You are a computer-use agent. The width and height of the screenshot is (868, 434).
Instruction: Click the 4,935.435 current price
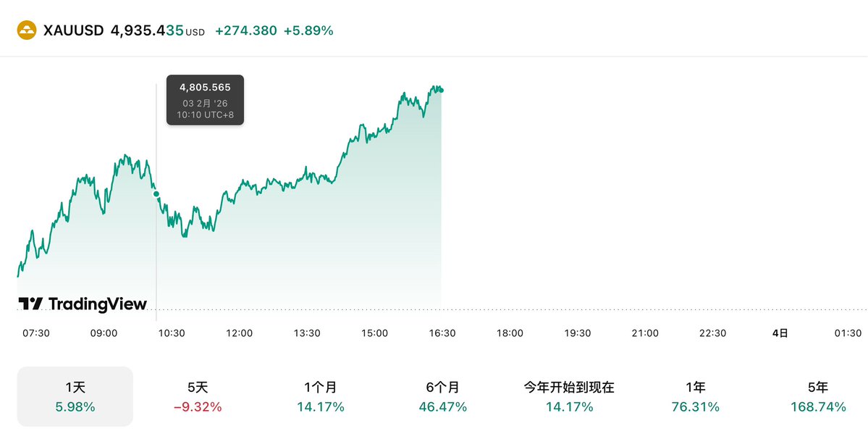pyautogui.click(x=146, y=31)
